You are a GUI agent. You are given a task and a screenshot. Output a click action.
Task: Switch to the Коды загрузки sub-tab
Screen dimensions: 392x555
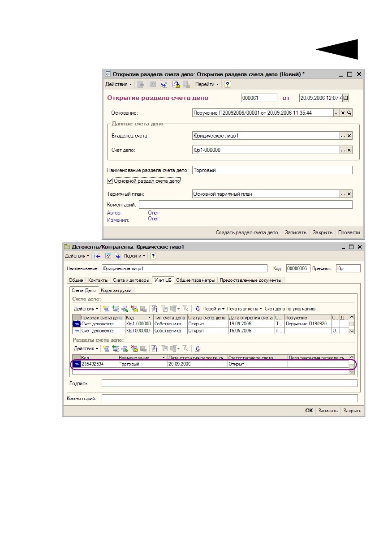tap(116, 290)
